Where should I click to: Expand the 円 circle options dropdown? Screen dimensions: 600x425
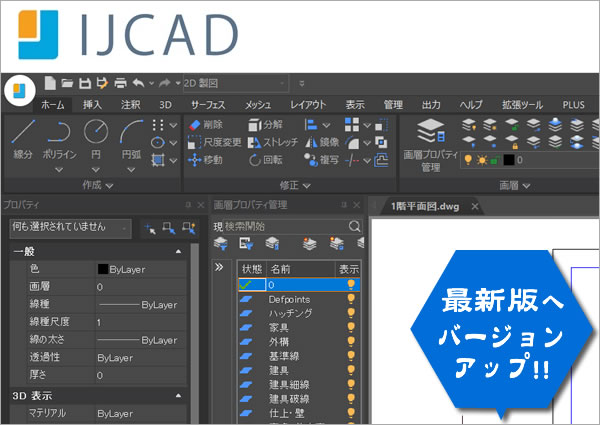point(96,169)
